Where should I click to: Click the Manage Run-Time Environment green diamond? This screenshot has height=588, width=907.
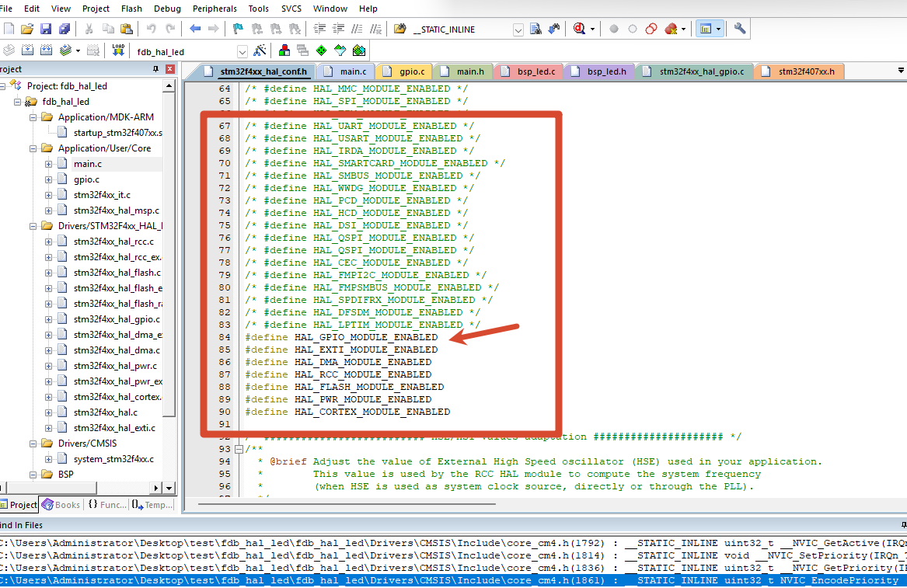click(322, 51)
